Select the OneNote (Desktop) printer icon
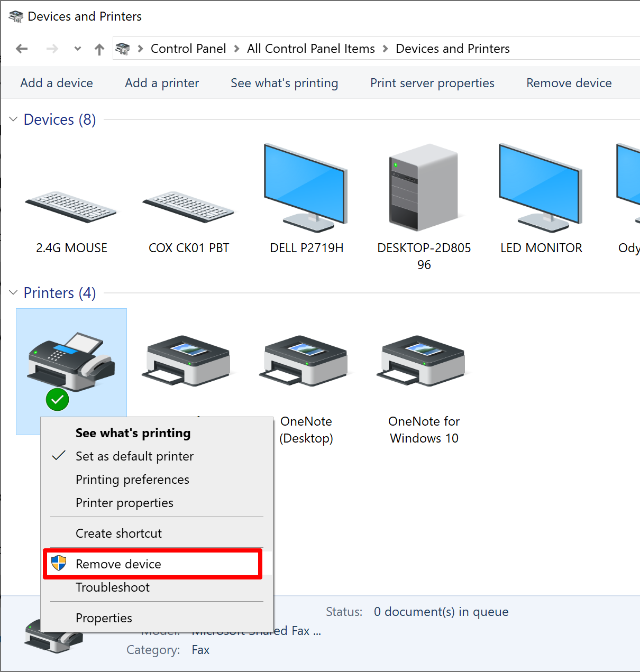This screenshot has width=640, height=672. [x=304, y=361]
